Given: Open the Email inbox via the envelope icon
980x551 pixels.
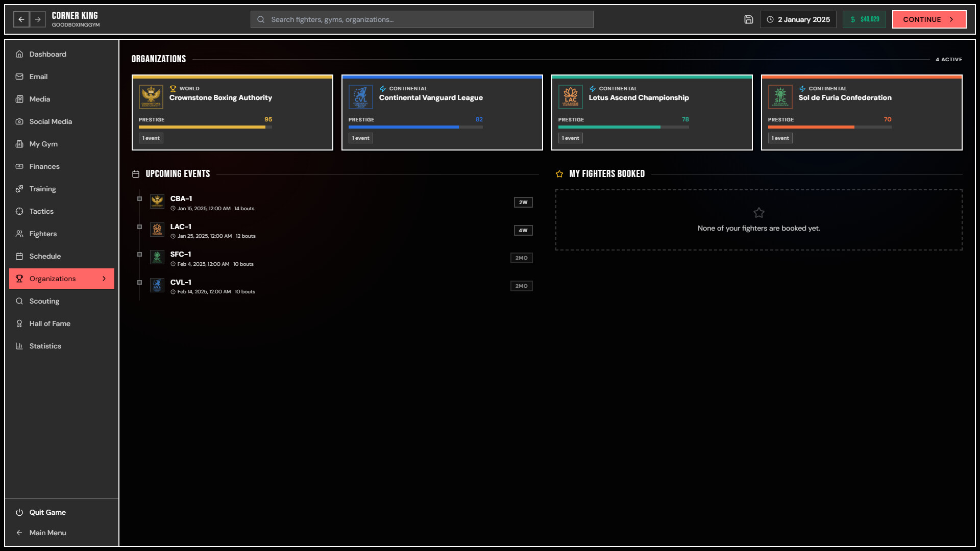Looking at the screenshot, I should (x=19, y=77).
